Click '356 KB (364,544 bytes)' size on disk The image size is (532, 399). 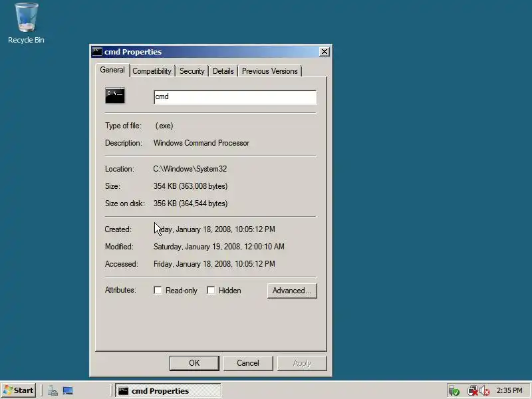click(x=191, y=203)
